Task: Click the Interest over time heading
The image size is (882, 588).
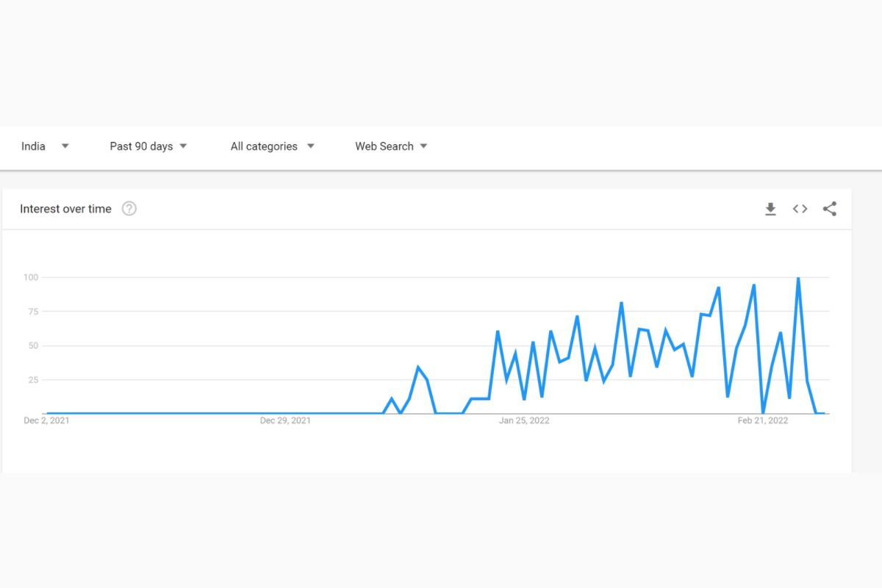Action: click(65, 209)
